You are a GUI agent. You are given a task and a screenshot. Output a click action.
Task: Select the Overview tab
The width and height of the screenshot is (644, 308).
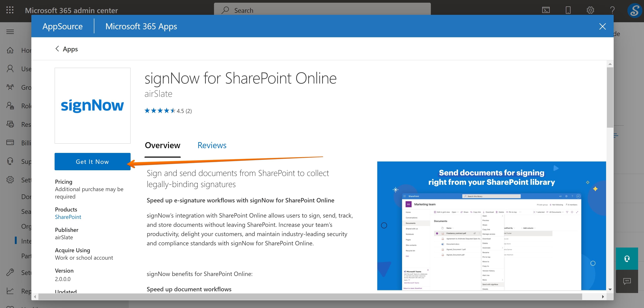pyautogui.click(x=162, y=145)
